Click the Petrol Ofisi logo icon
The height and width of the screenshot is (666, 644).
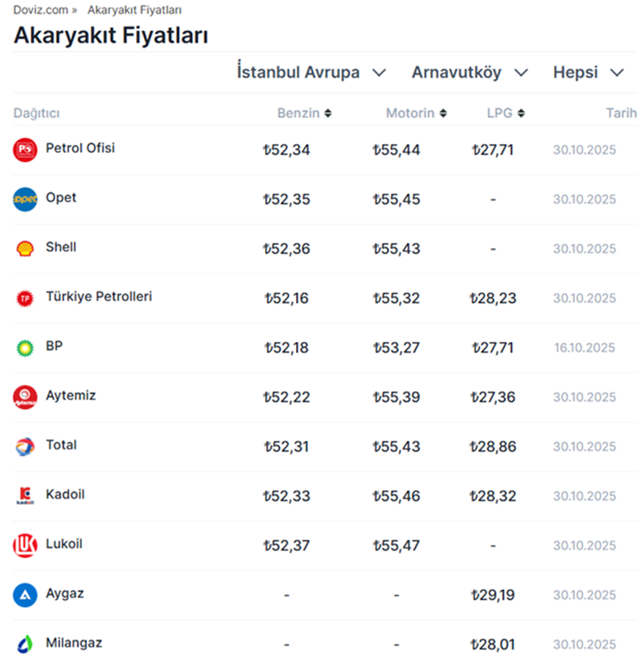click(25, 150)
